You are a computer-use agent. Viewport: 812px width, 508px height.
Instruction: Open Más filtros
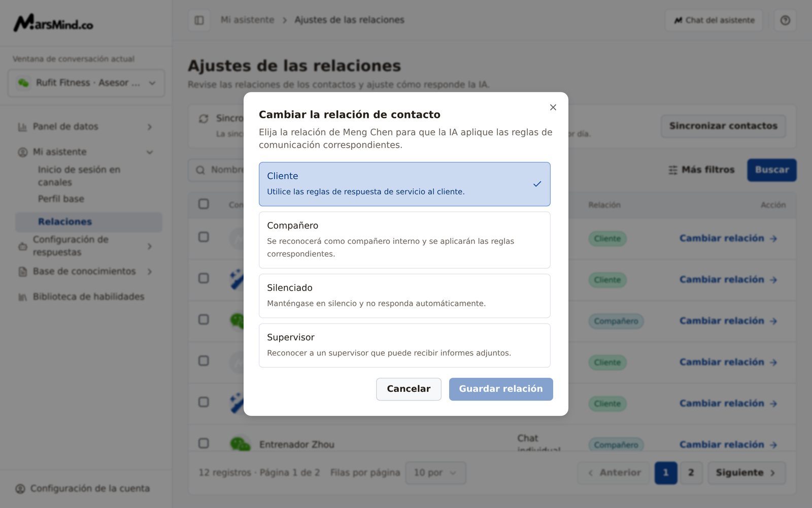[701, 170]
